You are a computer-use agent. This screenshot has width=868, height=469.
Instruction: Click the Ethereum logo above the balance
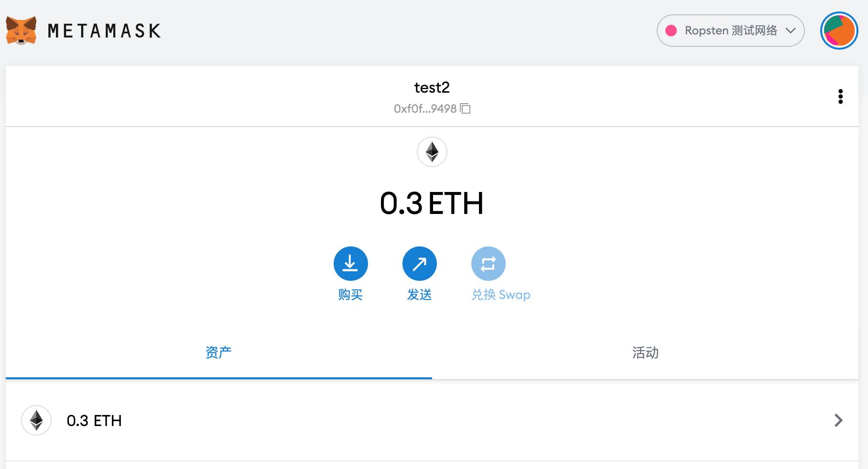click(432, 152)
